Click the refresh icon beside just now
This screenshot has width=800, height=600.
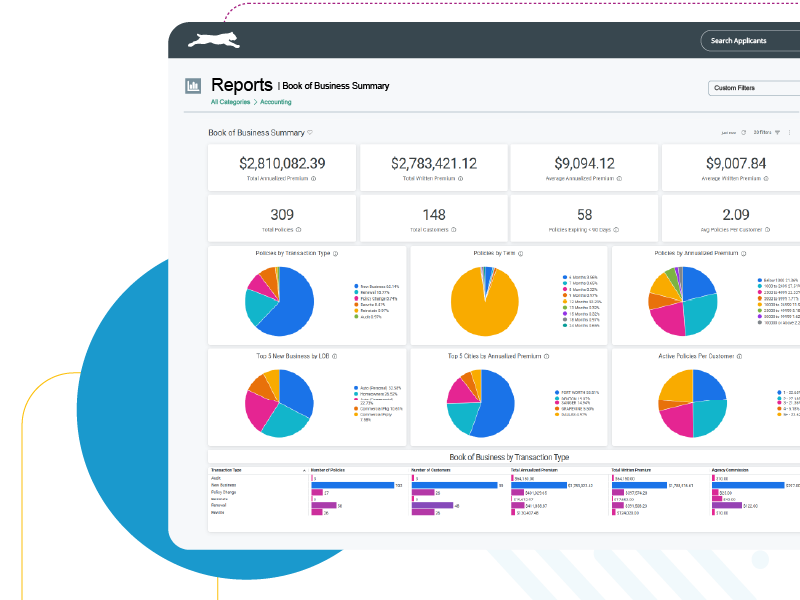tap(743, 132)
